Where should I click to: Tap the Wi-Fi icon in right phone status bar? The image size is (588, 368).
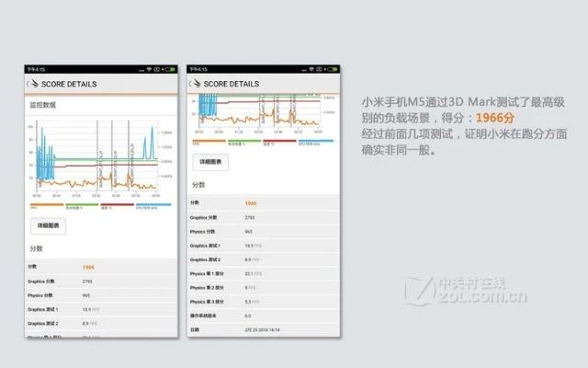point(311,69)
